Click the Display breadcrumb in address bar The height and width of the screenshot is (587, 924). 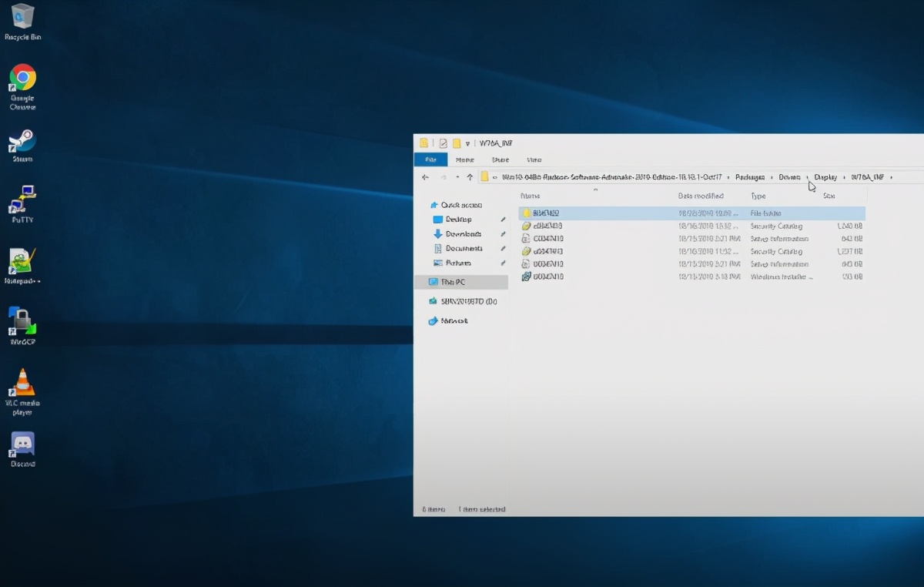(x=825, y=177)
